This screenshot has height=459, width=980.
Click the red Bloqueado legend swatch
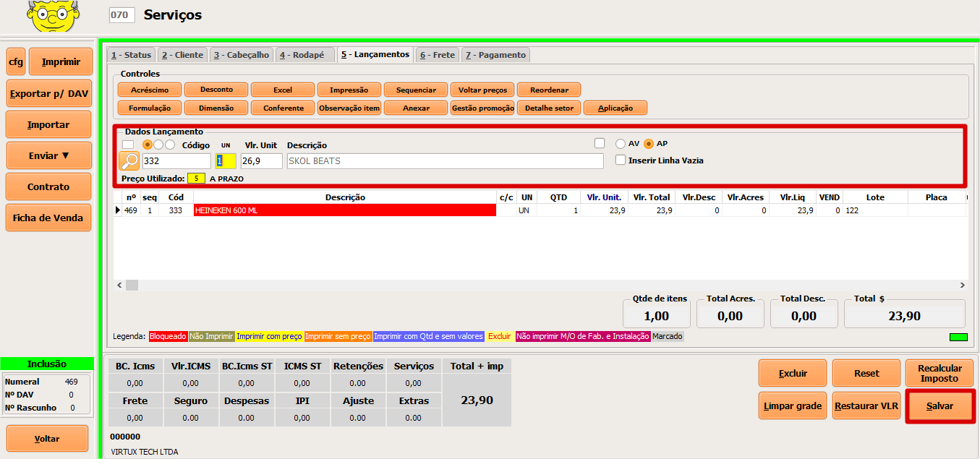[x=168, y=337]
